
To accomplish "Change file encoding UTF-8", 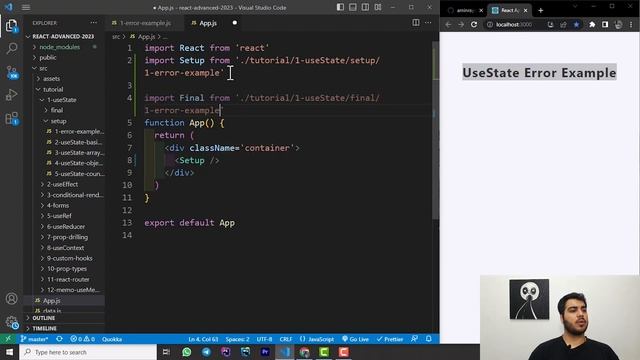I will click(x=264, y=339).
